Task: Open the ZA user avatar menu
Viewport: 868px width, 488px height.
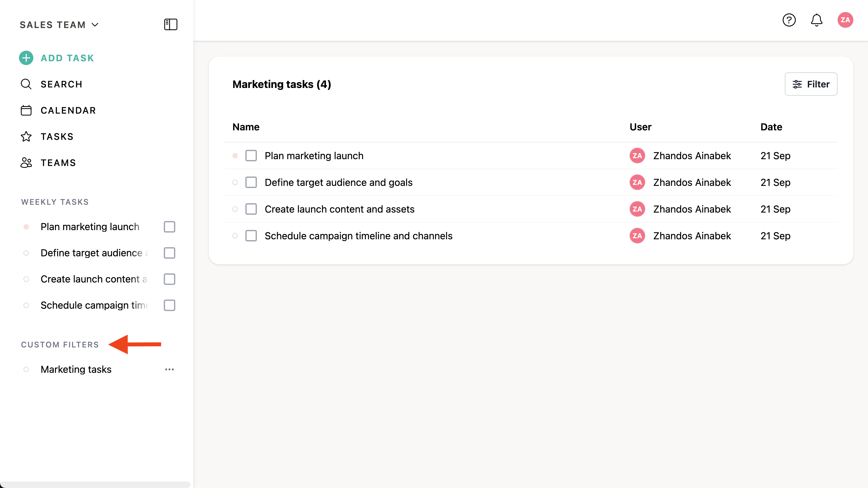Action: tap(845, 20)
